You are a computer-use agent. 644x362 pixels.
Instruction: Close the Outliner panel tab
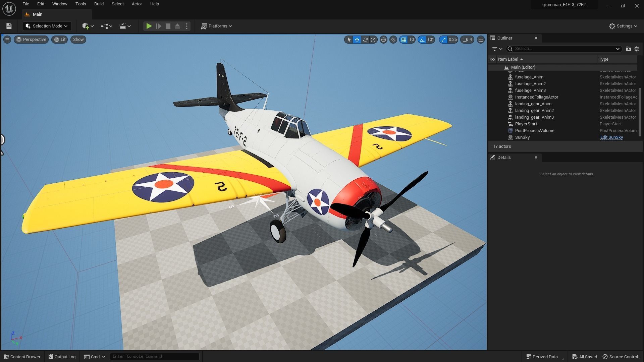[536, 38]
